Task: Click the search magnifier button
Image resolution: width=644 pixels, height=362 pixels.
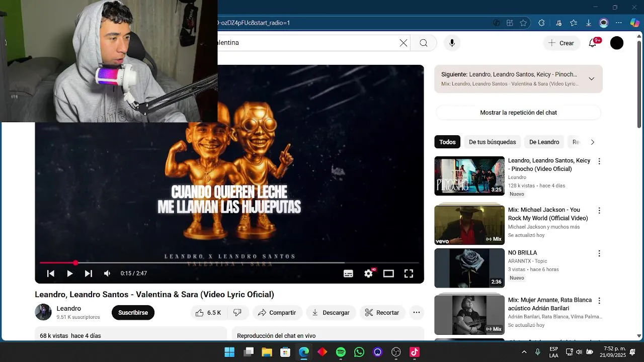Action: [x=424, y=43]
